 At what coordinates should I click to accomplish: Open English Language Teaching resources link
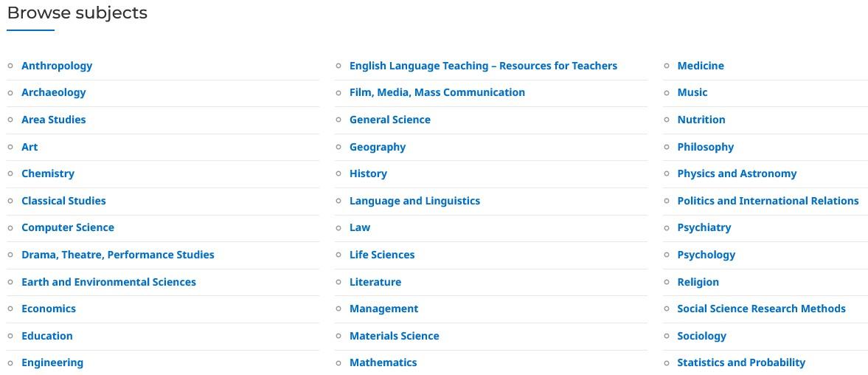pos(483,66)
